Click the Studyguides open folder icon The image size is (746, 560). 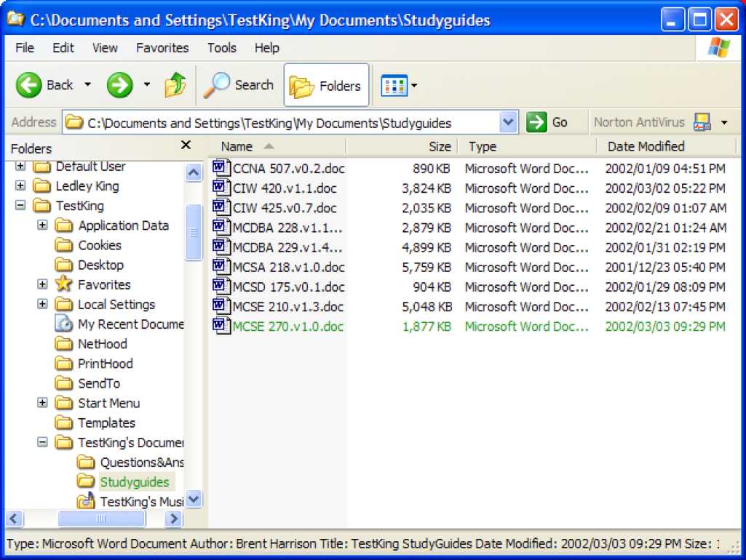point(86,481)
